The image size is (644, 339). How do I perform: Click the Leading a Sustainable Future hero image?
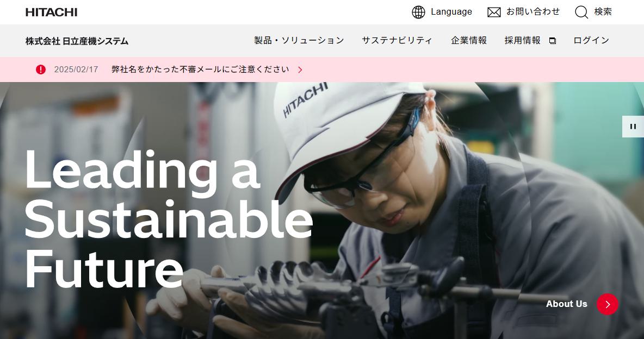(322, 211)
